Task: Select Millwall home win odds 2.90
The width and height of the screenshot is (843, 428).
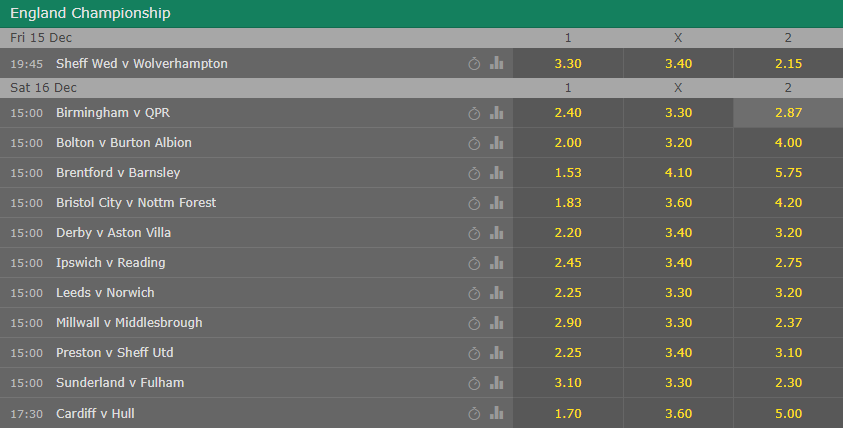Action: (568, 323)
